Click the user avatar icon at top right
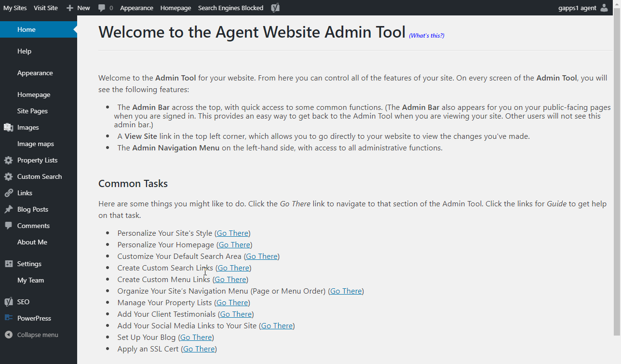Screen dimensions: 621x364 [604, 8]
